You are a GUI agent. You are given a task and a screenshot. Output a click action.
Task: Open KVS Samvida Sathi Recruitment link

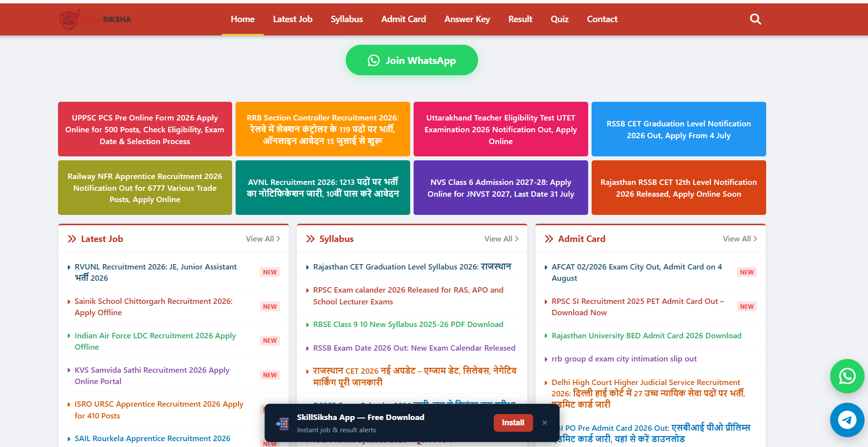[152, 376]
